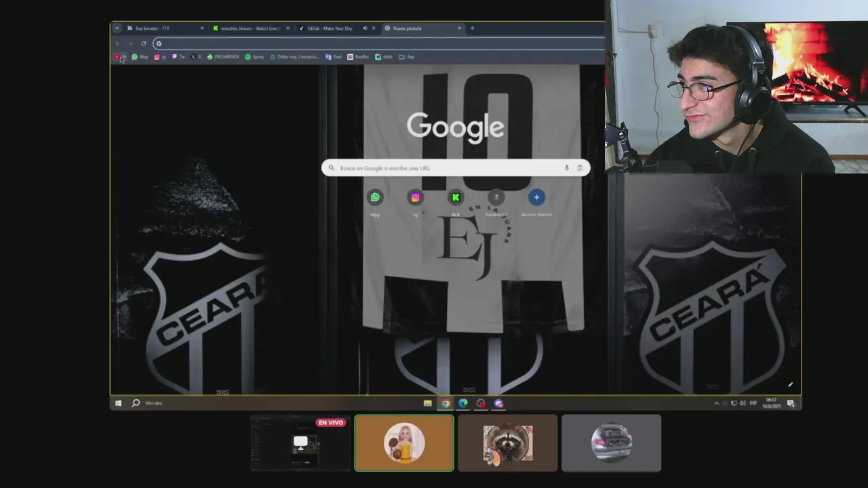Open the volume control in system tray

[x=743, y=403]
